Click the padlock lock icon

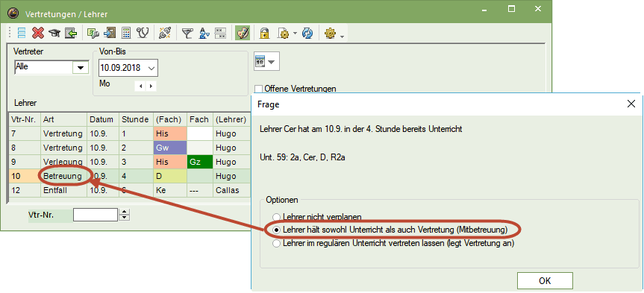point(264,34)
